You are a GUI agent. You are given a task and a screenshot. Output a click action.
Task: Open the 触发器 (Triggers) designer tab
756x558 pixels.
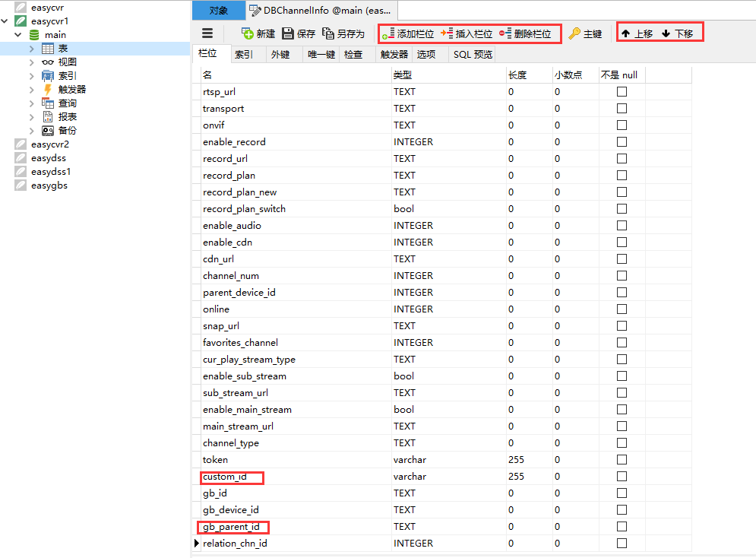click(x=394, y=55)
